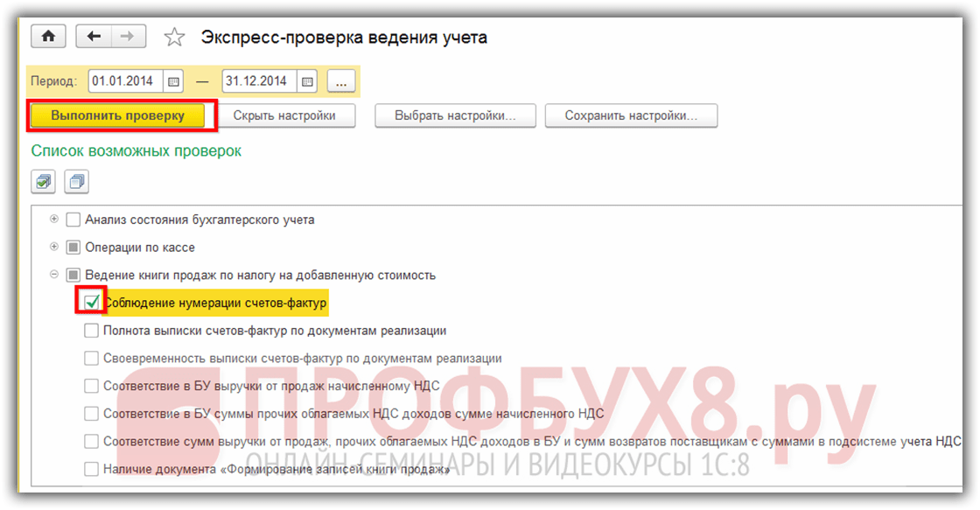Expand Анализ состояния бухгалтерского учета node

pos(55,220)
